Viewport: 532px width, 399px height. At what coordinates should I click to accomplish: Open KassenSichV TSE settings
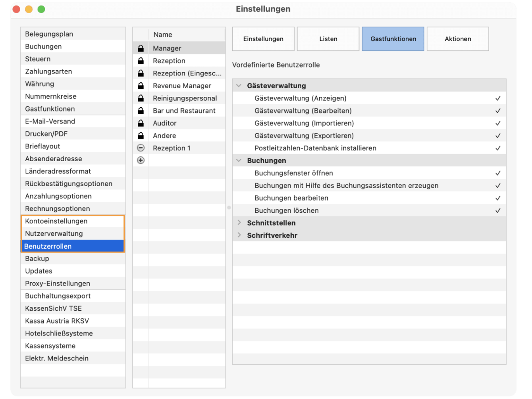pos(73,308)
